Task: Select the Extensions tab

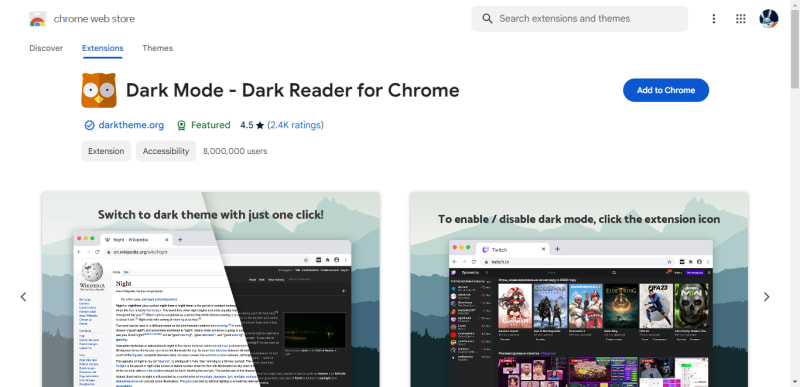Action: click(103, 48)
